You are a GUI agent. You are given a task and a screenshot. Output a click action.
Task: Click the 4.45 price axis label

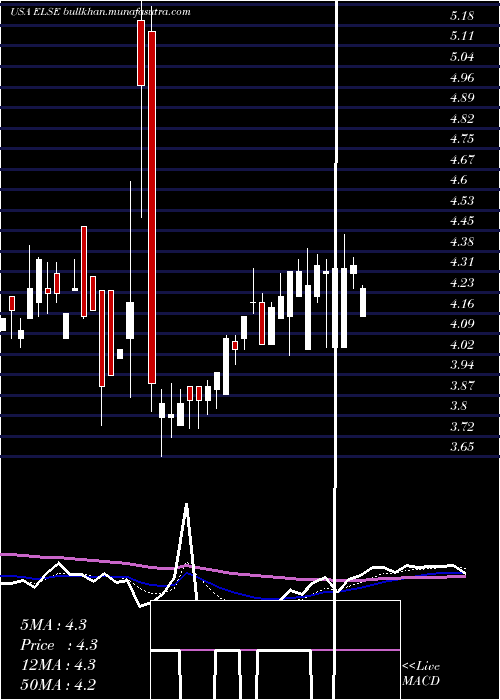coord(462,221)
